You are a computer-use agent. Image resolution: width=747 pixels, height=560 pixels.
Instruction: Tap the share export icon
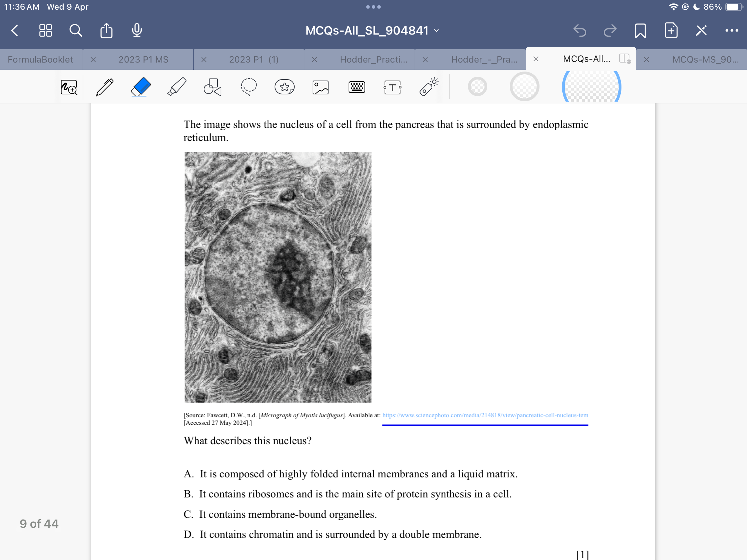pos(106,30)
